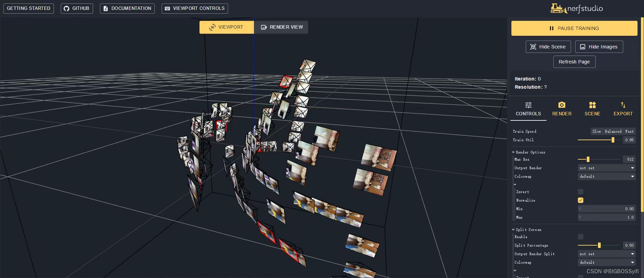Tick the Split Screen Enable checkbox
Image resolution: width=644 pixels, height=278 pixels.
581,237
